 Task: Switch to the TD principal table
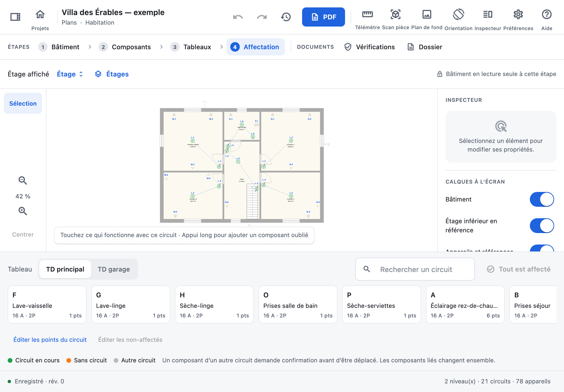pos(65,269)
